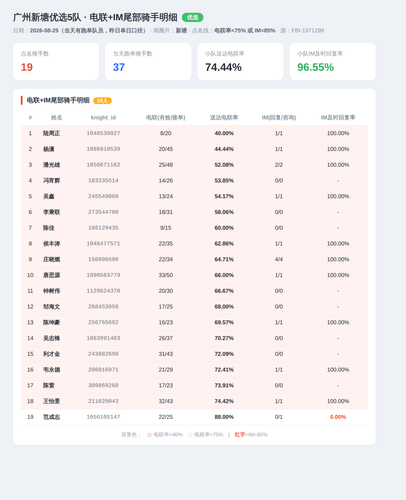Click the 0/1 IM reply cell
Viewport: 406px width, 500px height.
(279, 417)
